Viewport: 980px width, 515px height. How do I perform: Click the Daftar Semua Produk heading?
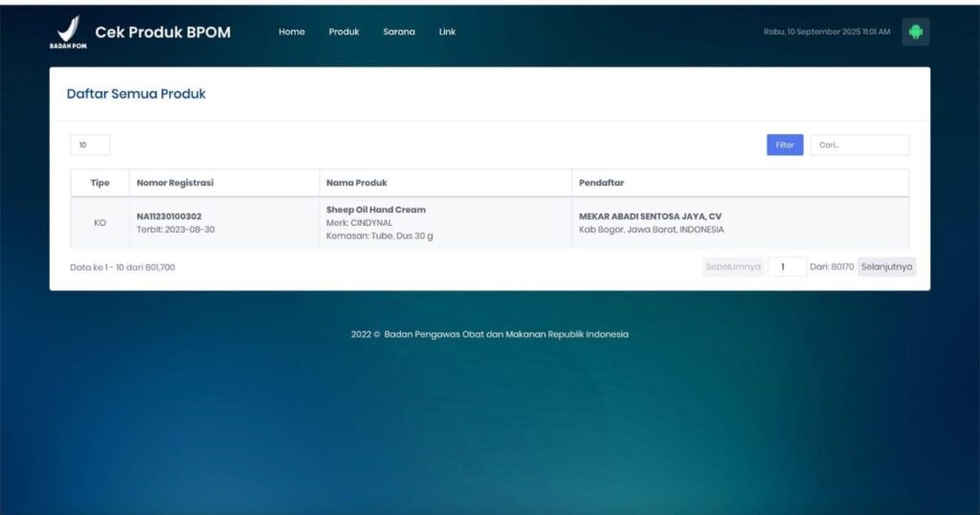coord(136,94)
